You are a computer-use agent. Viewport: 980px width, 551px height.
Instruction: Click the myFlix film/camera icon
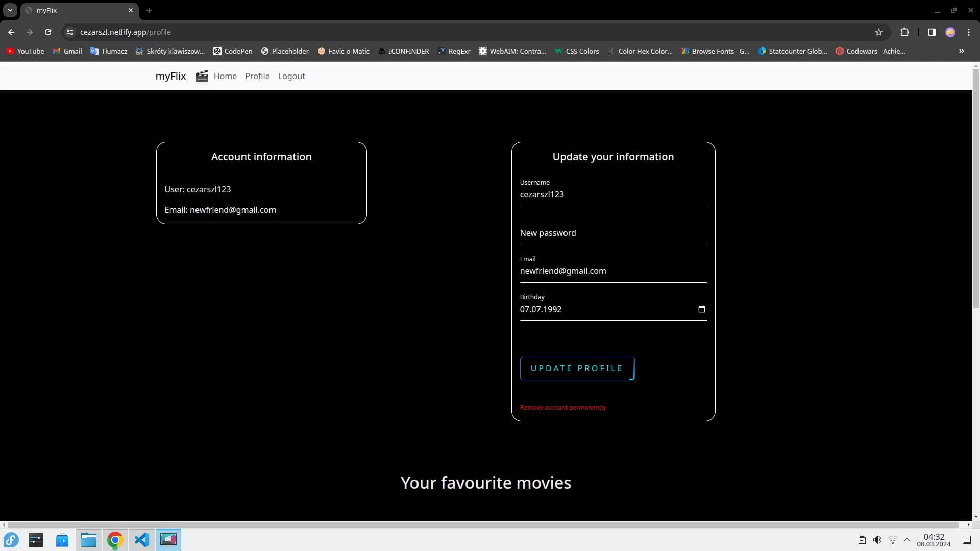coord(202,76)
